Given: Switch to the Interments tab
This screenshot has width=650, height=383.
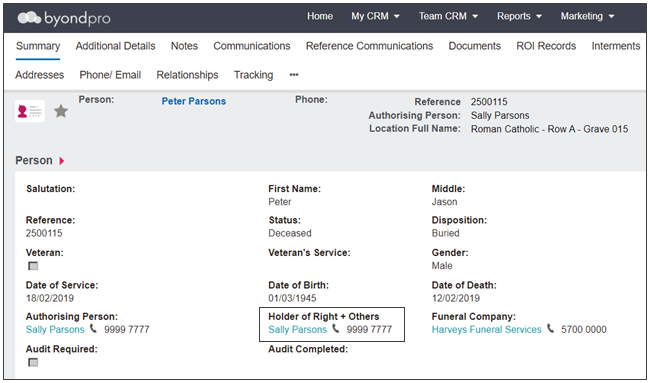Looking at the screenshot, I should click(616, 46).
